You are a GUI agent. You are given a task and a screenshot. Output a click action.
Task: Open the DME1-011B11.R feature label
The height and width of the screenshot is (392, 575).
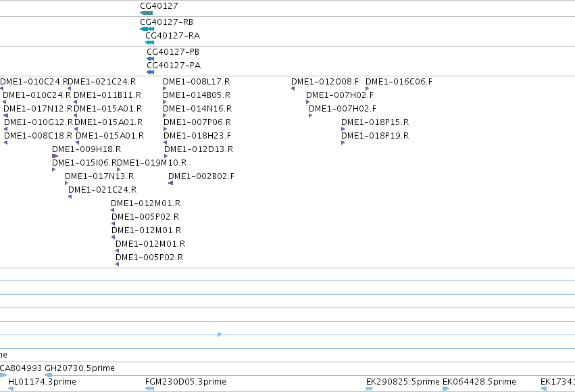(x=107, y=95)
